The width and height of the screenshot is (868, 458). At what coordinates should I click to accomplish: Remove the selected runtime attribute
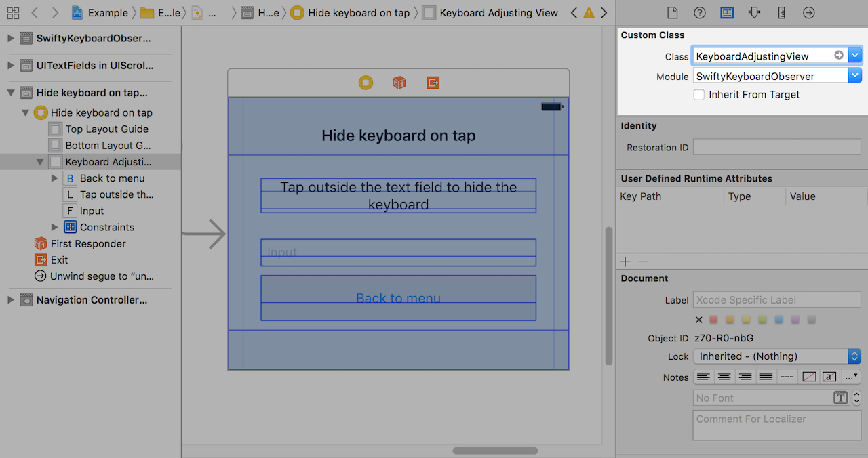[644, 262]
